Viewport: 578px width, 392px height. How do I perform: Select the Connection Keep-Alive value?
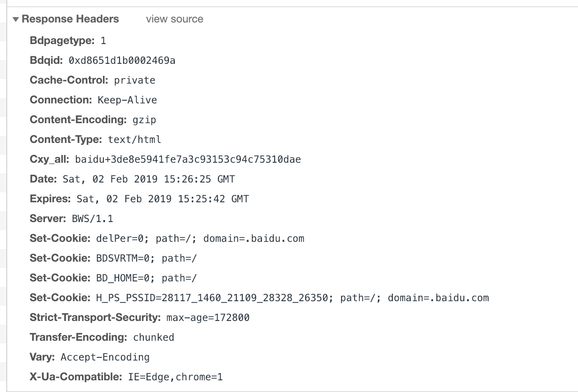(127, 100)
